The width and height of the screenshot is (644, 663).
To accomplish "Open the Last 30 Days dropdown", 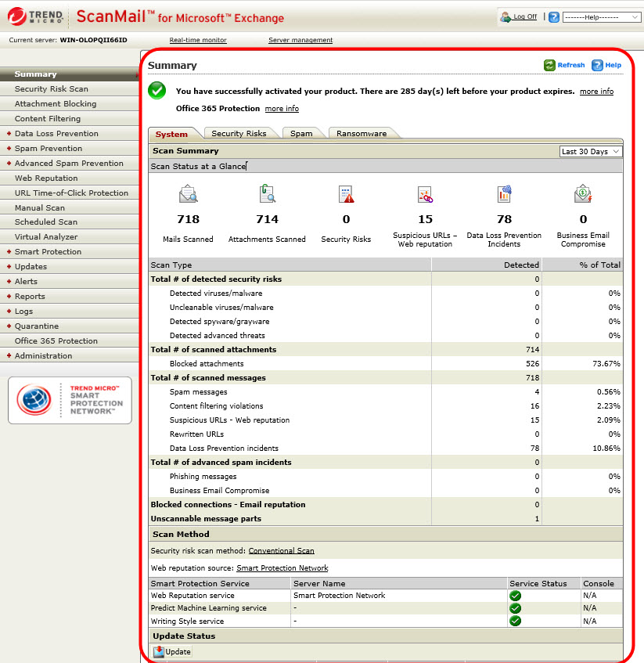I will [x=591, y=151].
